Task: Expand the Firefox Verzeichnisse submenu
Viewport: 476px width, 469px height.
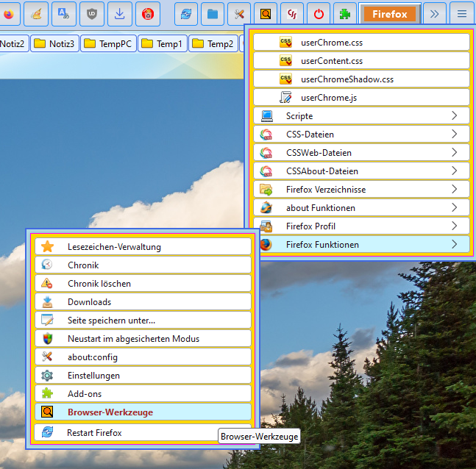Action: 361,190
